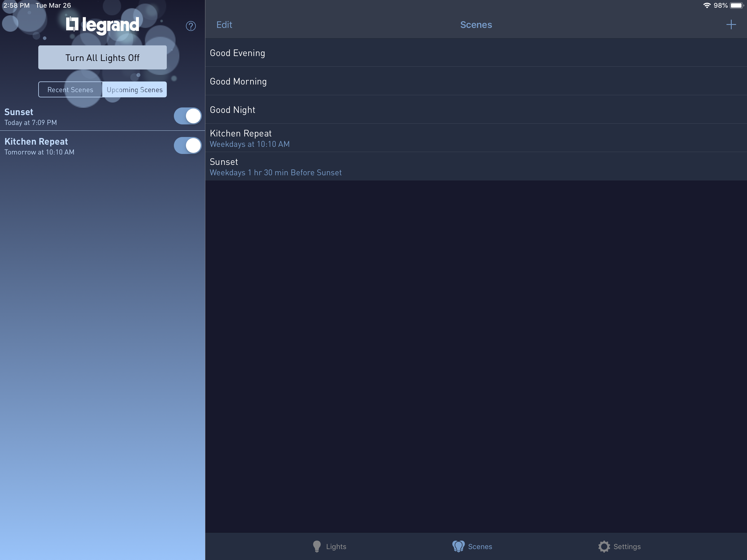Tap the 98% battery percentage
Image resolution: width=747 pixels, height=560 pixels.
point(720,5)
